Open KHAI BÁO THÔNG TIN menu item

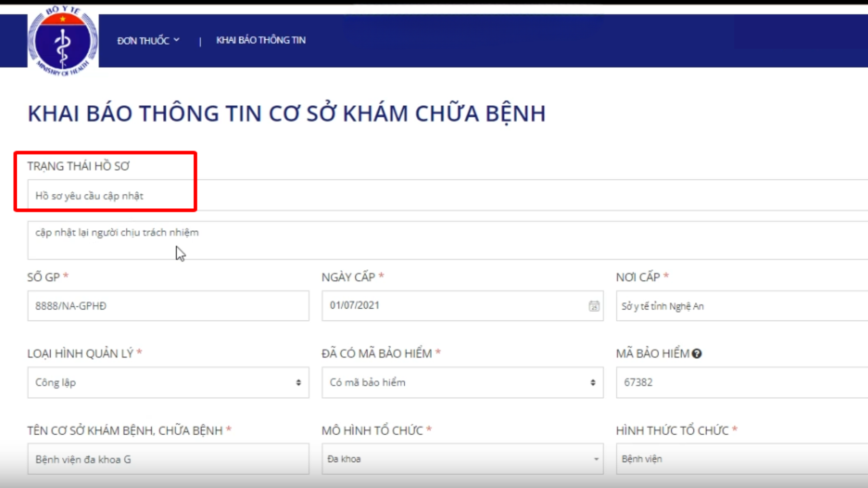click(x=261, y=40)
